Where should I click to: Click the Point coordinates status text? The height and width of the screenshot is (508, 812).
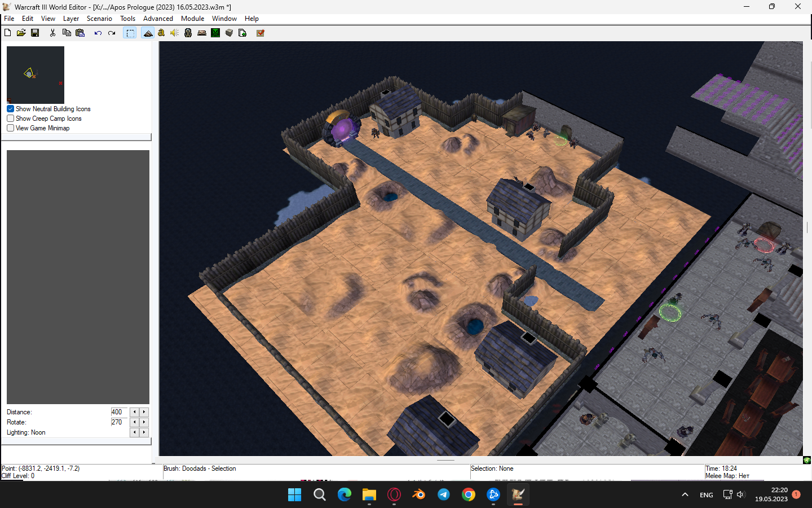coord(41,468)
